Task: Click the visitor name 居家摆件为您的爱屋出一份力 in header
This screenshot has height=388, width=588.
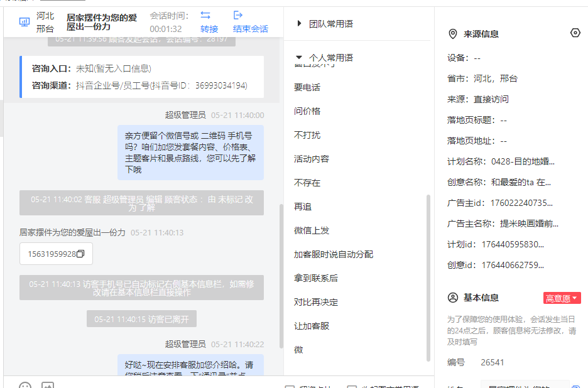Action: 102,22
